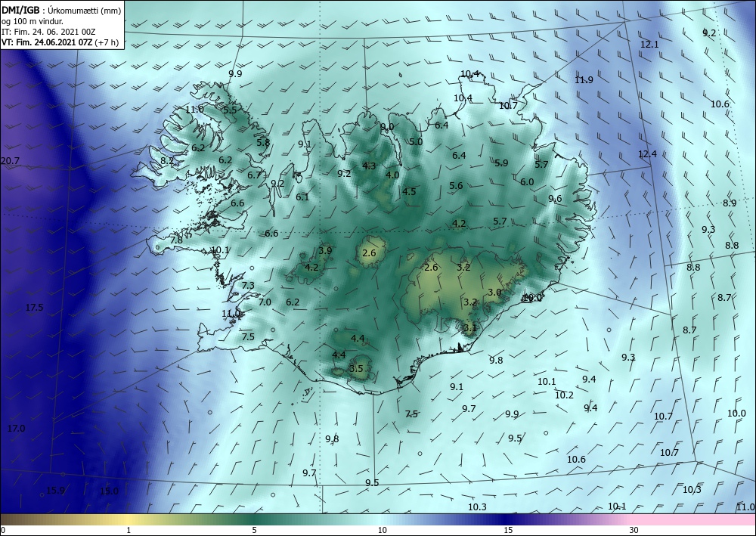Click the value 5.6 on the map
The width and height of the screenshot is (756, 536).
pyautogui.click(x=456, y=186)
